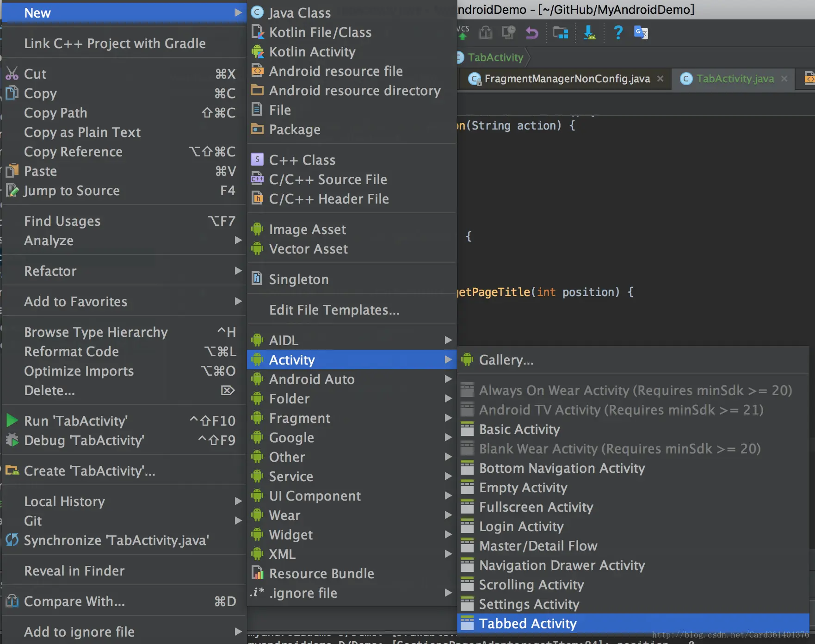Click the C++ Class icon
The height and width of the screenshot is (644, 815).
tap(257, 160)
